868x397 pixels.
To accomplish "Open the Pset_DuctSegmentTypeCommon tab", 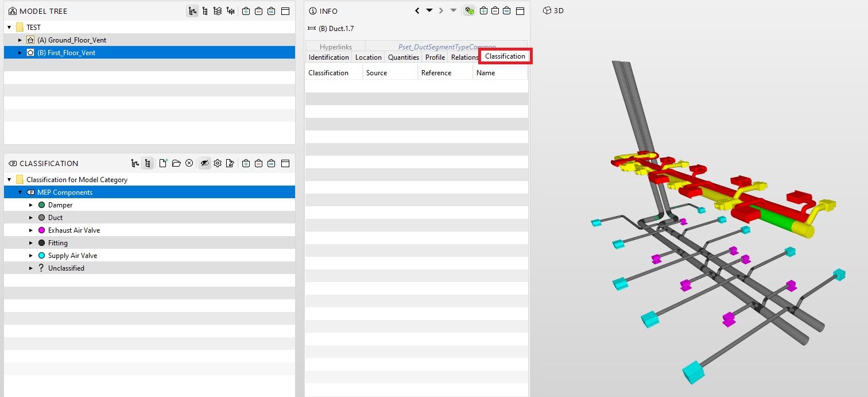I will click(447, 47).
